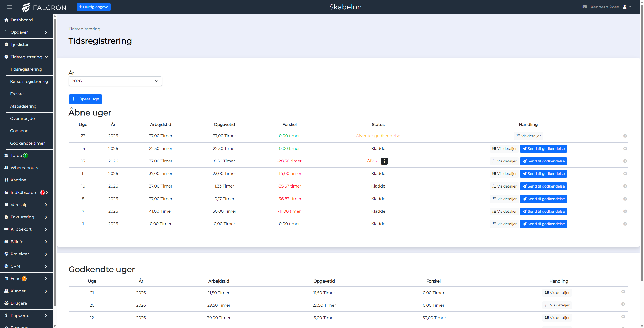Click the arrow circle icon for week 23
Image resolution: width=644 pixels, height=328 pixels.
click(x=625, y=136)
